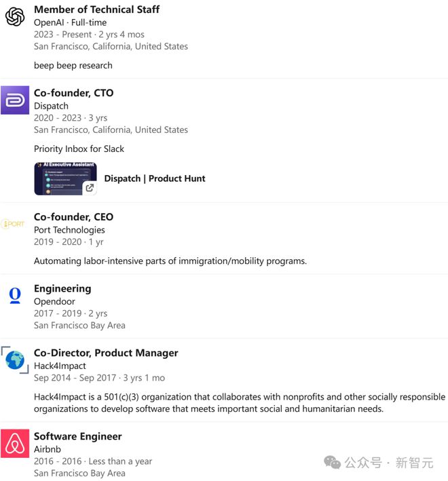Click the external link icon on the thumbnail

click(90, 188)
